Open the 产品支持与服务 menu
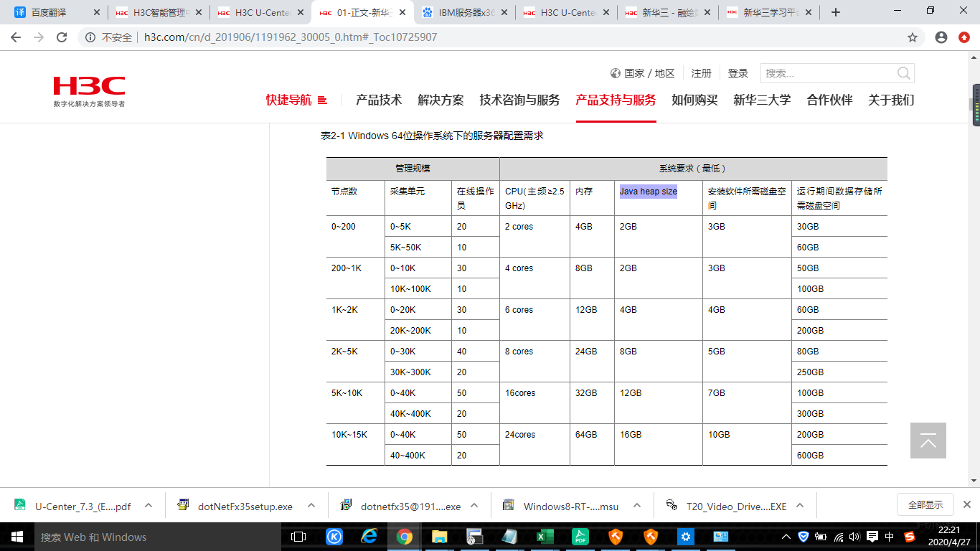Screen dimensions: 980x551 616,100
